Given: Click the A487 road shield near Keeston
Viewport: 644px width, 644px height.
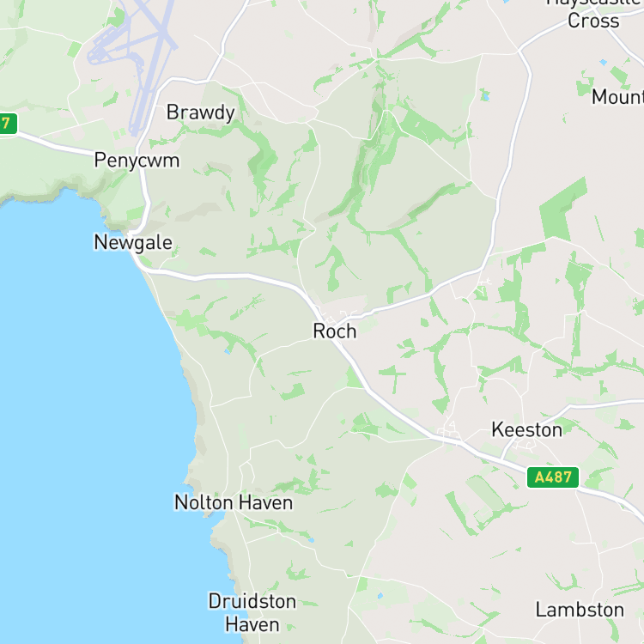Looking at the screenshot, I should [x=553, y=477].
